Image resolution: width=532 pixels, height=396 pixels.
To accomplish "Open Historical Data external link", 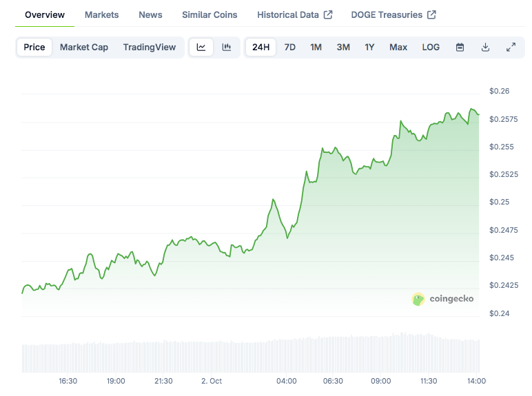I will coord(294,14).
